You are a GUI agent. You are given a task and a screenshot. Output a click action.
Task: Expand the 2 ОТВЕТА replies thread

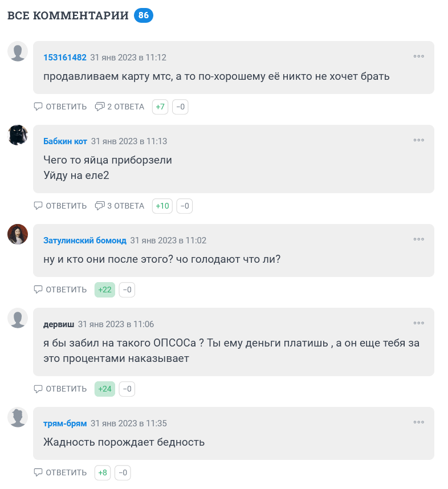(120, 107)
